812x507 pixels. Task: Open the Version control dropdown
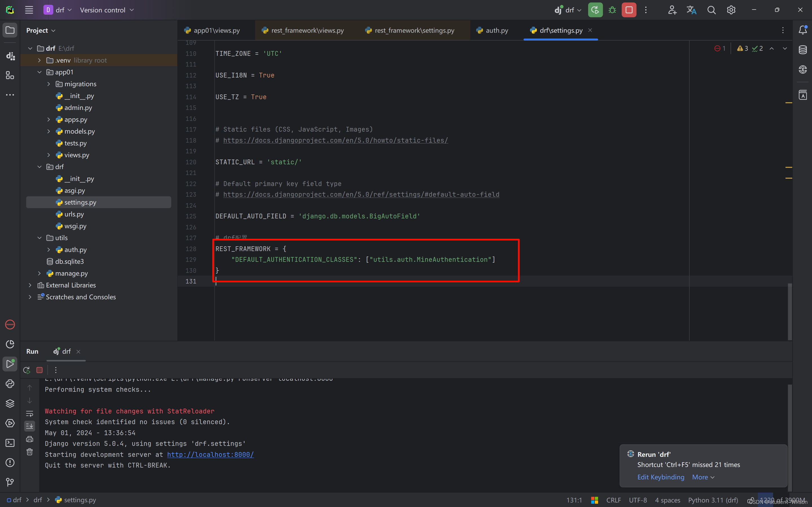pyautogui.click(x=107, y=10)
